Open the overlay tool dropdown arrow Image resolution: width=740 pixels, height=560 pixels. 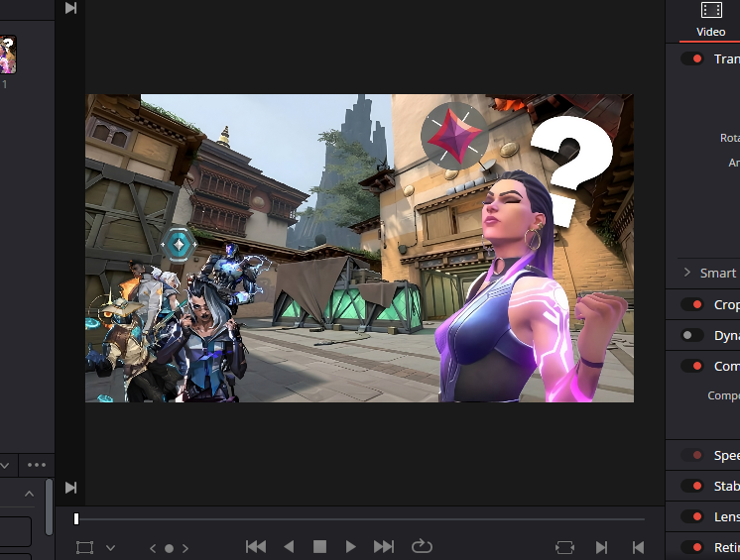(110, 548)
